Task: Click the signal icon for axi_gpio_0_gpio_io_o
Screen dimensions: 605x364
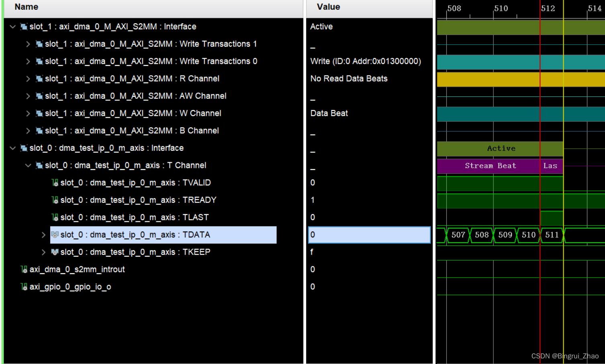Action: (x=24, y=286)
